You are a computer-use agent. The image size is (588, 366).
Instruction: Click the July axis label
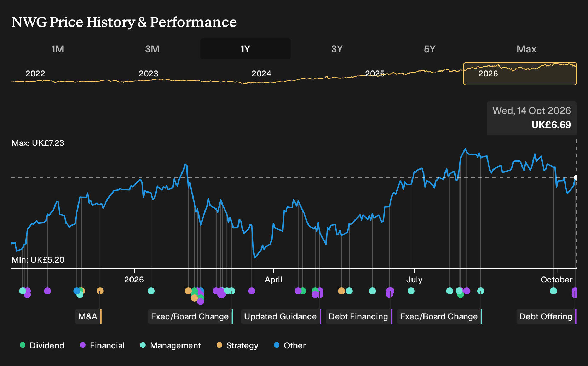414,280
